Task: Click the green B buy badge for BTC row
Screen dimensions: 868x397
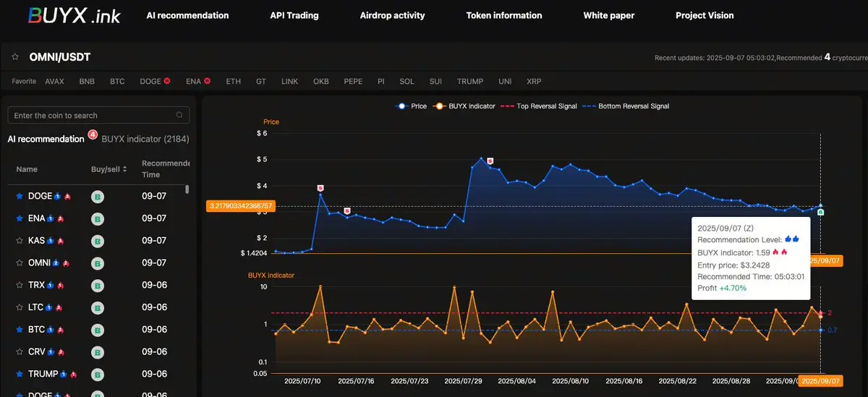Action: [97, 330]
